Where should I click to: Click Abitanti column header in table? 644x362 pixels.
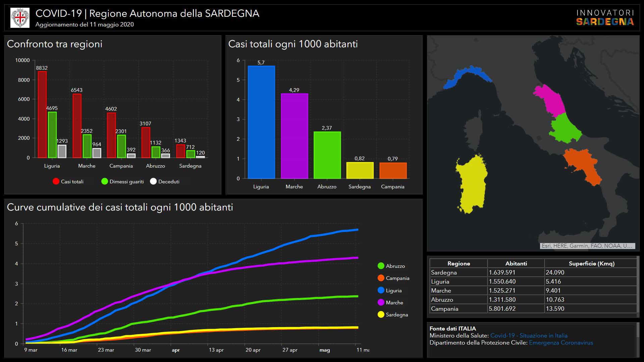tap(516, 263)
